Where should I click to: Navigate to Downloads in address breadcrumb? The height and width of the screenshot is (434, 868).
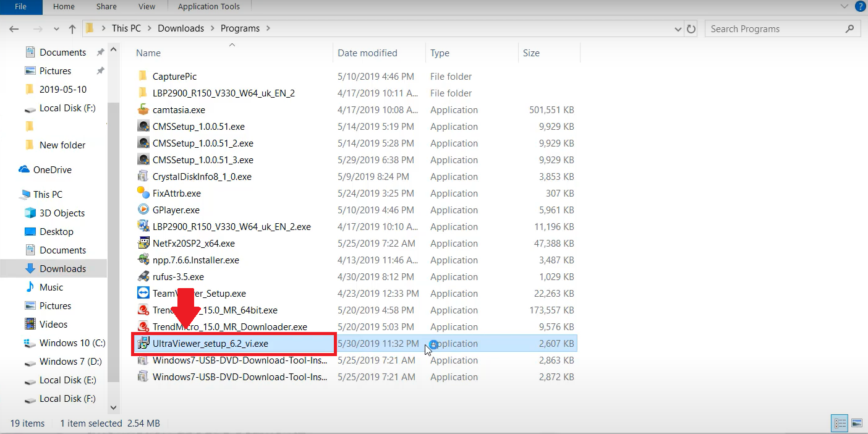click(181, 28)
